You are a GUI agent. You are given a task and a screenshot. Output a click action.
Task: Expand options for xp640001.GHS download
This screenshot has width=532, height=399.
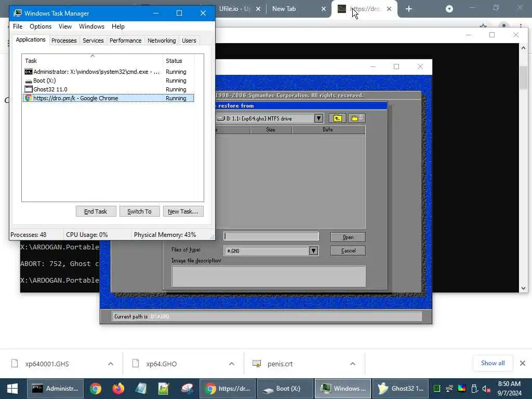tap(111, 364)
